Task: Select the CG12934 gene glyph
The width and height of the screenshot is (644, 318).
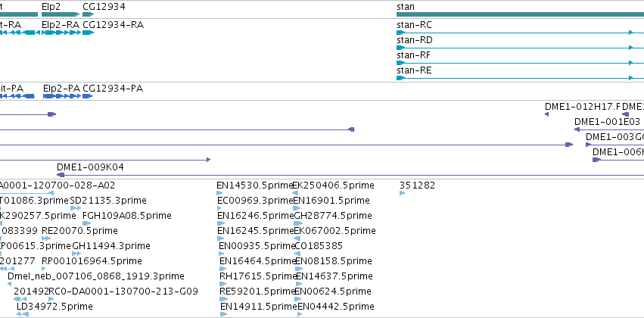Action: click(x=89, y=14)
